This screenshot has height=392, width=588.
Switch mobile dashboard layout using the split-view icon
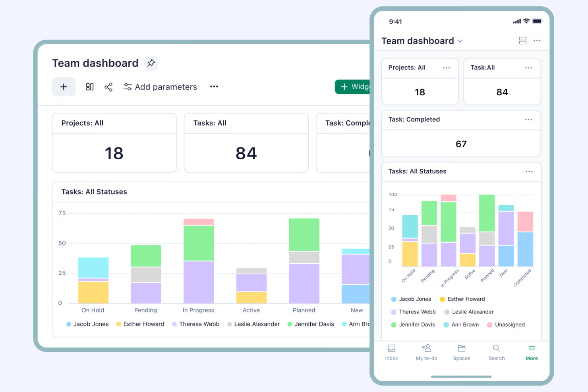coord(522,41)
